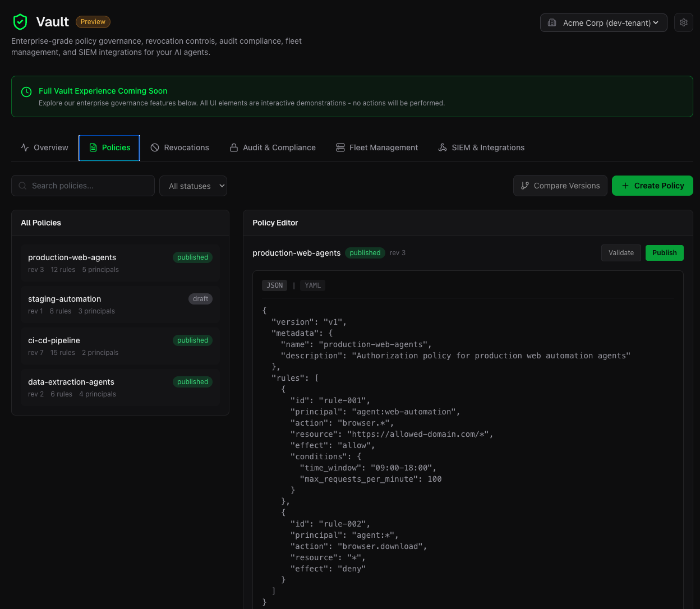
Task: Publish the production-web-agents policy
Action: point(664,253)
